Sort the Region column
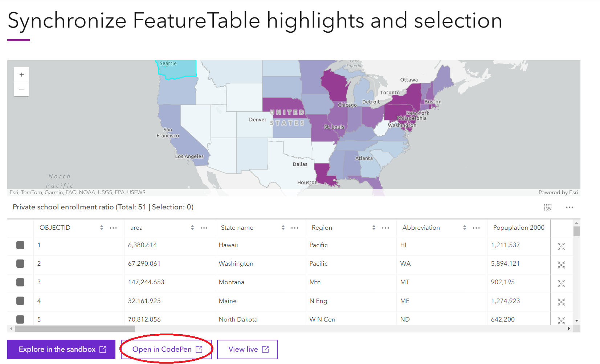600x364 pixels. pyautogui.click(x=374, y=228)
